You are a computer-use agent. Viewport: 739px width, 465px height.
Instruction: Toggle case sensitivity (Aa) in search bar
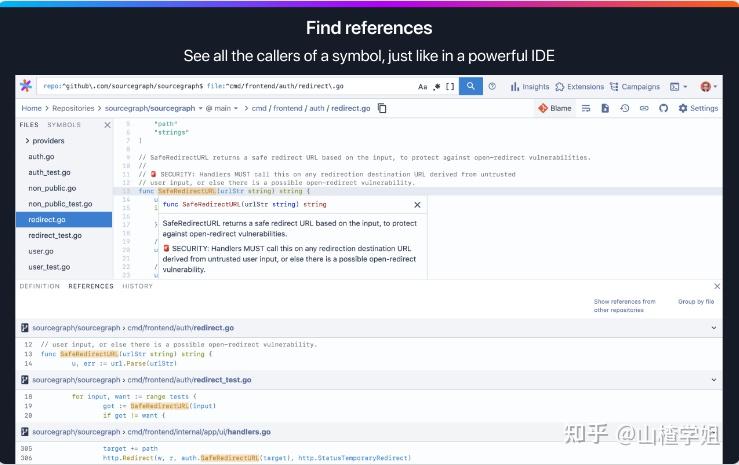[x=422, y=87]
